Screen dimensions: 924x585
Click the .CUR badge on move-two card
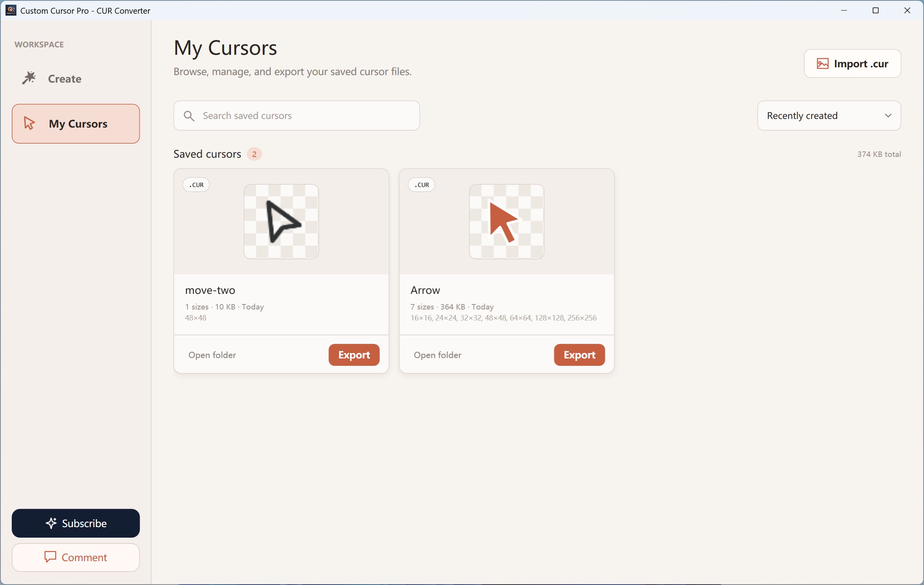[x=196, y=185]
